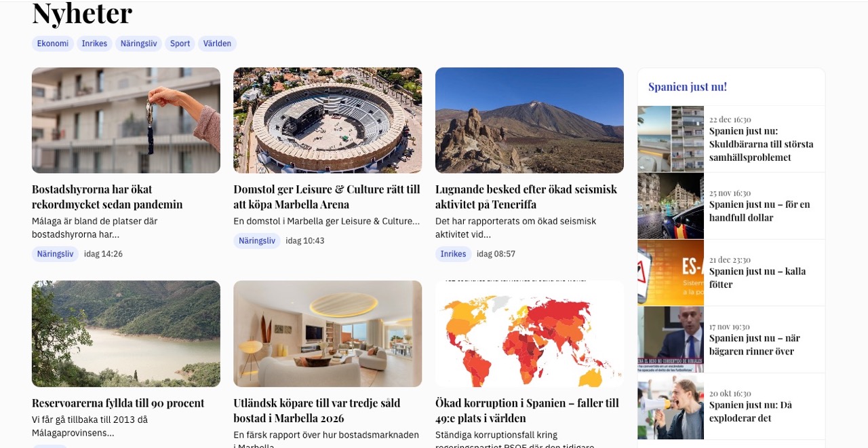Switch to the Sport category

pyautogui.click(x=180, y=43)
